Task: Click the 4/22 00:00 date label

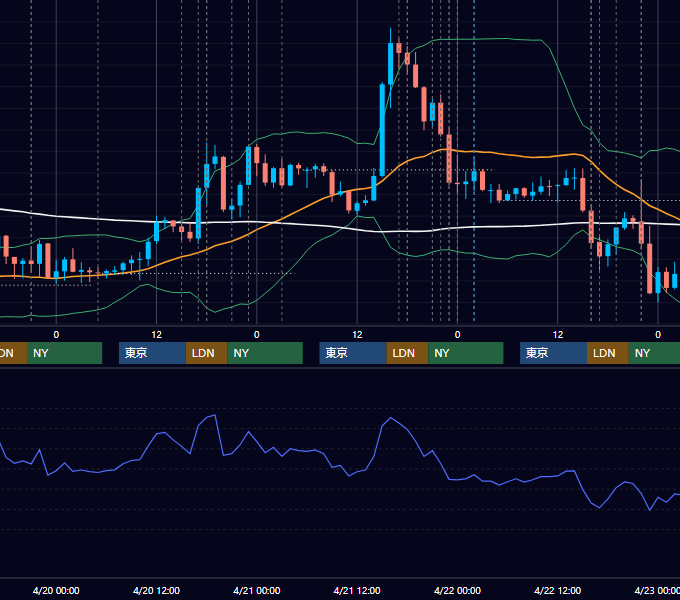Action: [457, 590]
